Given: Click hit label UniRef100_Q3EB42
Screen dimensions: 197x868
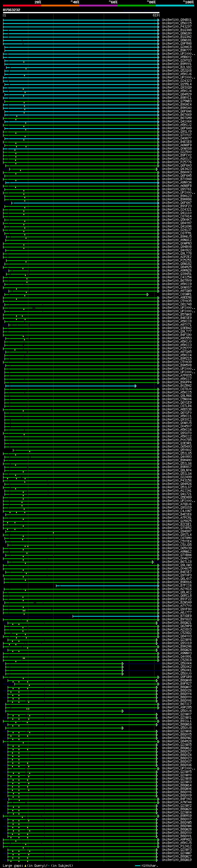Looking at the screenshot, I should tap(177, 329).
